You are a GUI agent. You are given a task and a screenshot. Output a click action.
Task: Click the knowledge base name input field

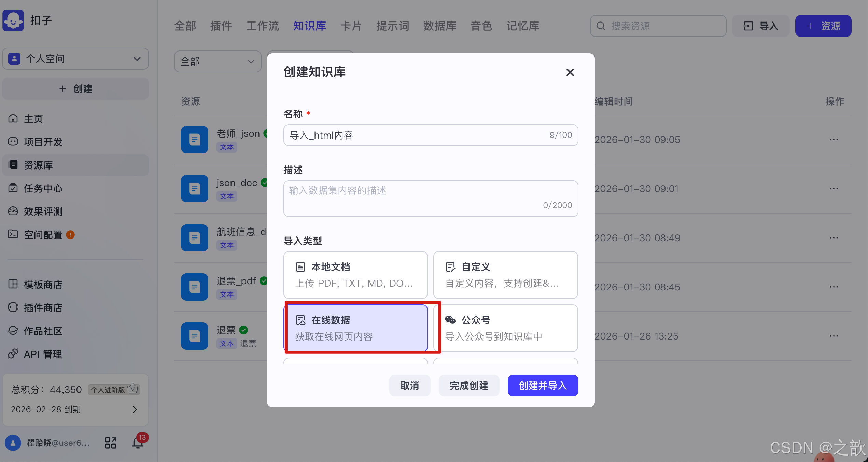(430, 135)
